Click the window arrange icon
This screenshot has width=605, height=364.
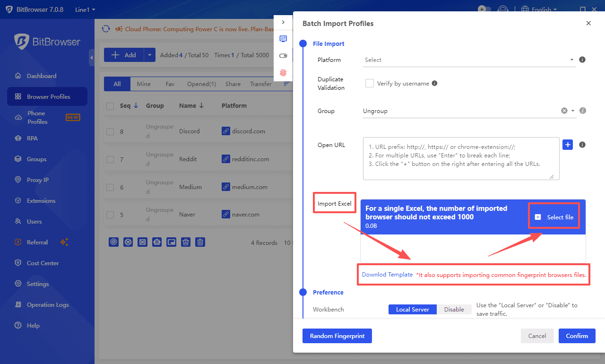pos(172,242)
